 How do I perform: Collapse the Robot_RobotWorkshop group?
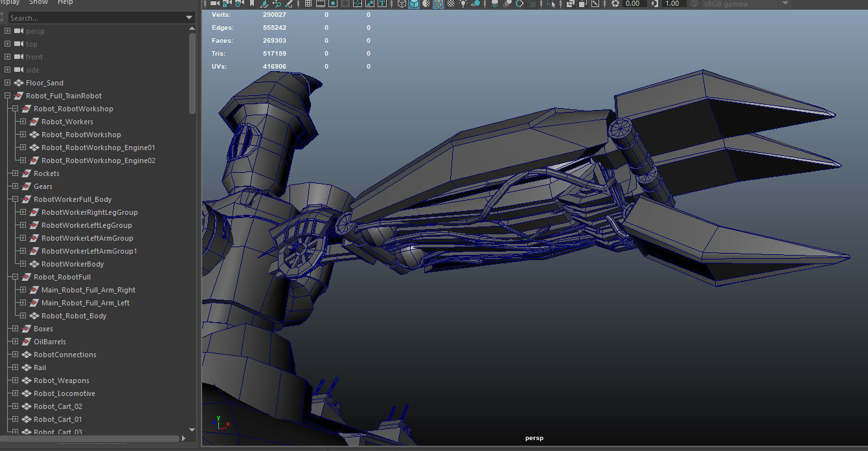point(15,109)
